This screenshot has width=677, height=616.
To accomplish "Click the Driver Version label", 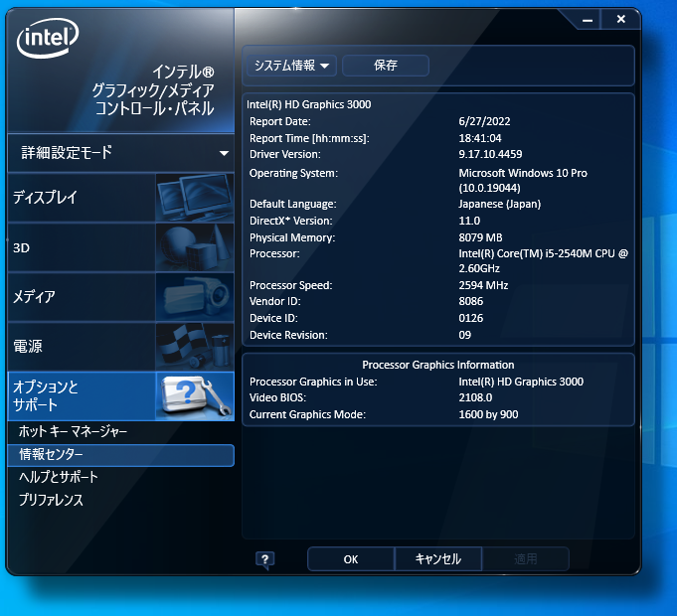I will tap(285, 154).
